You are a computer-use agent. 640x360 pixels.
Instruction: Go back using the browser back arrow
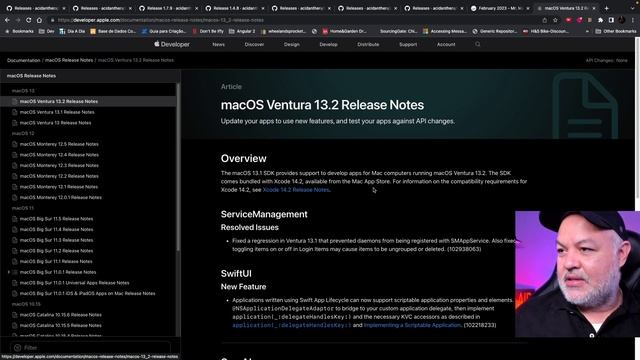[7, 20]
